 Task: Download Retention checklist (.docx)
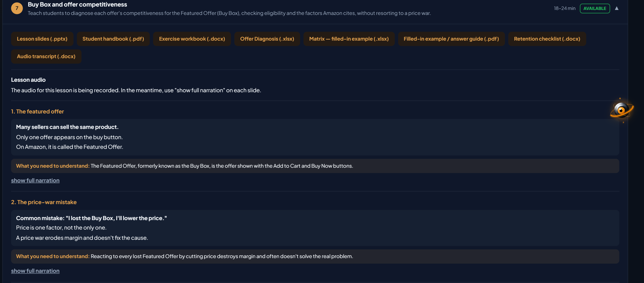[x=547, y=39]
